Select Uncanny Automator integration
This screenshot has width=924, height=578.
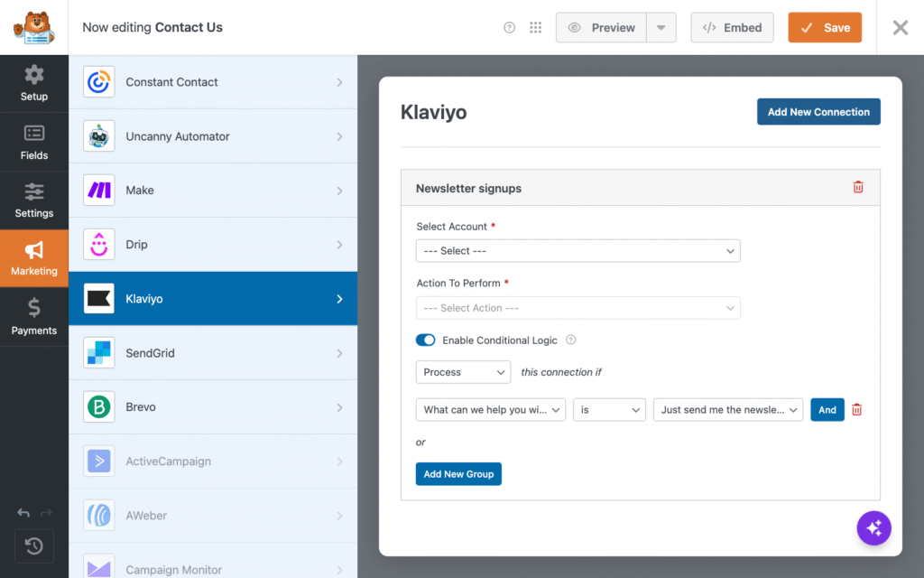[x=213, y=136]
